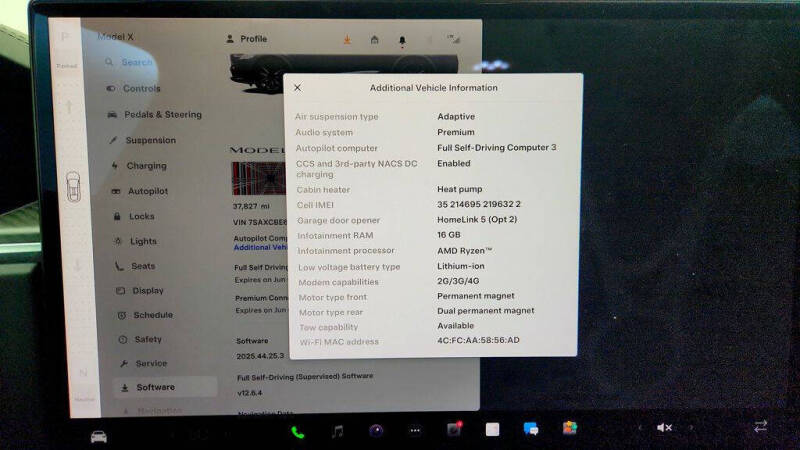The height and width of the screenshot is (450, 800).
Task: Open the Controls menu
Action: tap(134, 88)
